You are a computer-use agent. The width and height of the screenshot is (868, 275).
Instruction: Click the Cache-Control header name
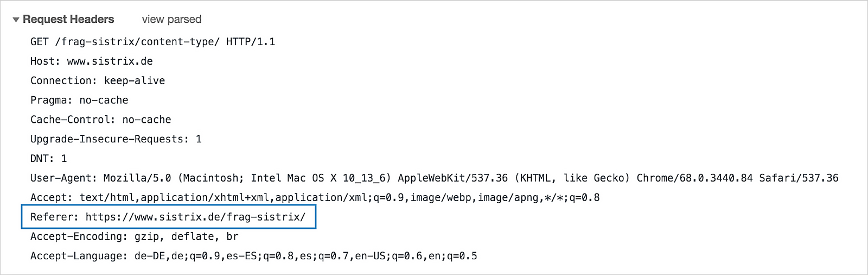click(x=72, y=120)
